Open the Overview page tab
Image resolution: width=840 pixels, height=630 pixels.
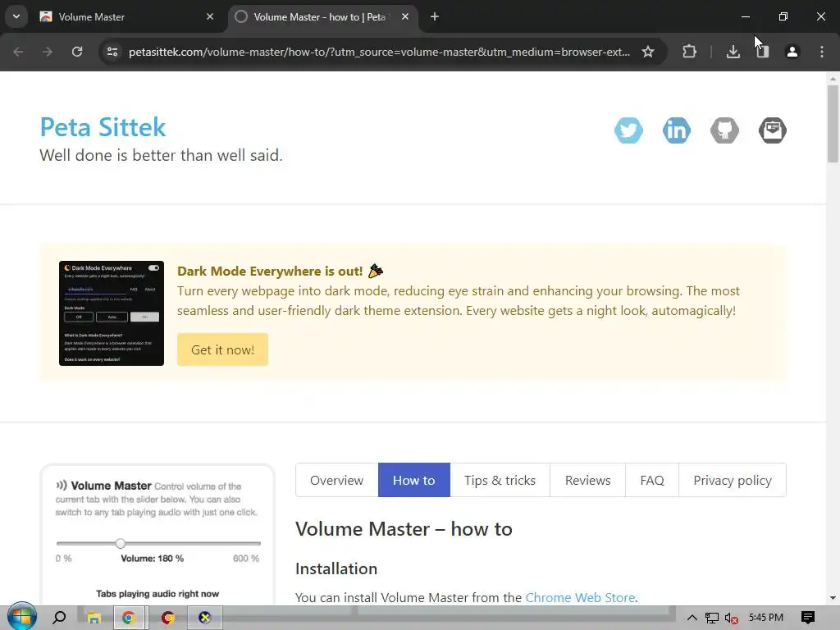coord(337,480)
